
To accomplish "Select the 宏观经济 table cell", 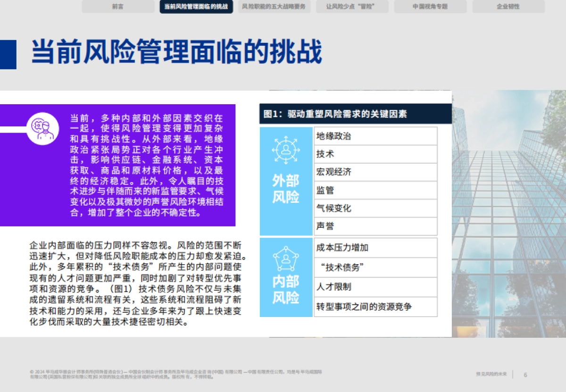I will pyautogui.click(x=375, y=172).
